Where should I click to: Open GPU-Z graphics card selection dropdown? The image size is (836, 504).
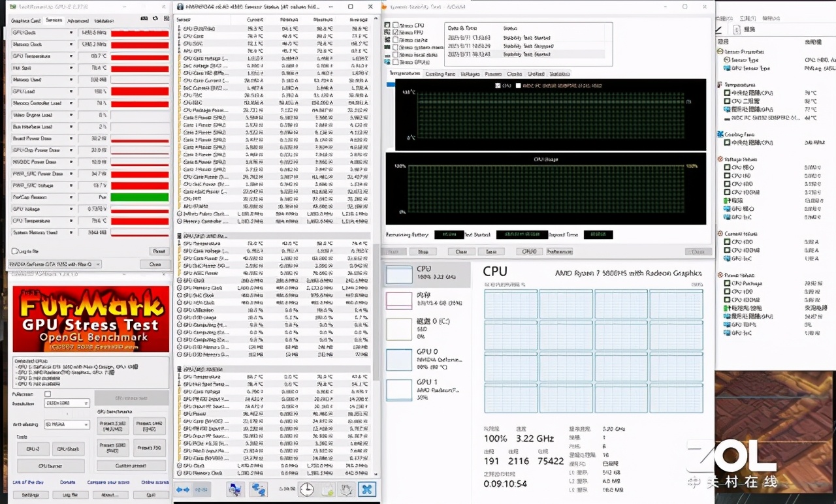[x=56, y=264]
